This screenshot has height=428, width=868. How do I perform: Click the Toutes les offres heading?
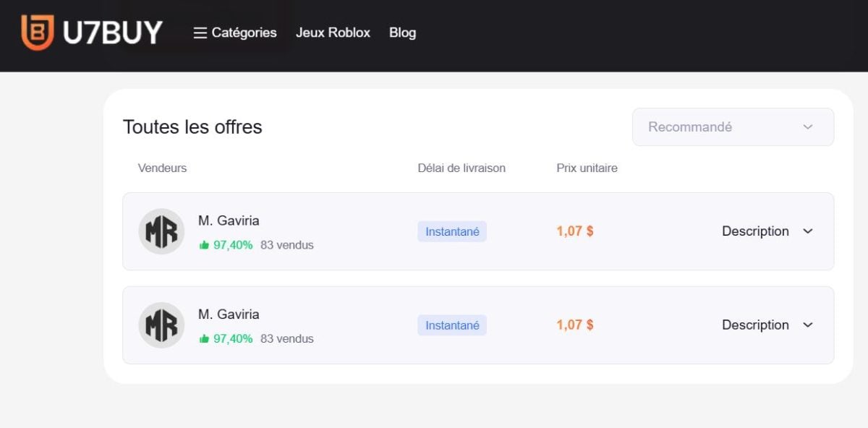point(192,127)
